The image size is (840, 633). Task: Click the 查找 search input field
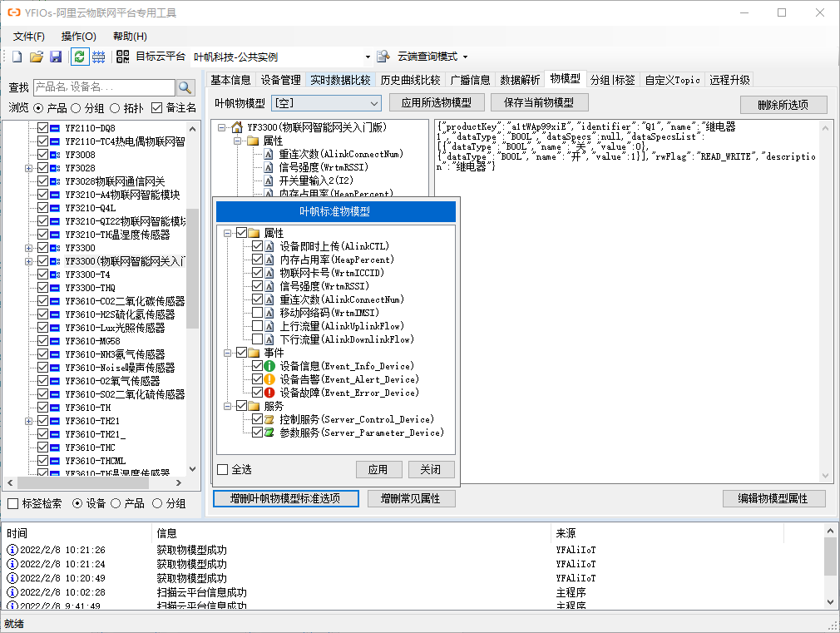(x=105, y=87)
